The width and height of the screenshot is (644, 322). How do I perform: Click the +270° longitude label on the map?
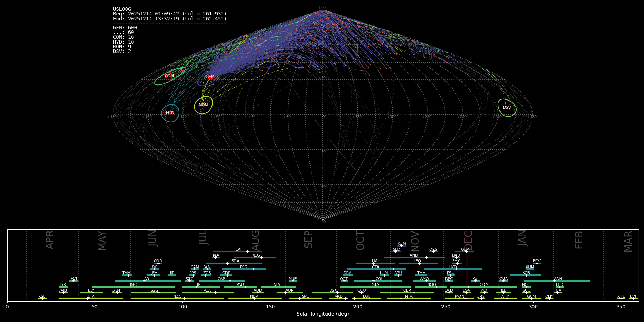point(427,117)
